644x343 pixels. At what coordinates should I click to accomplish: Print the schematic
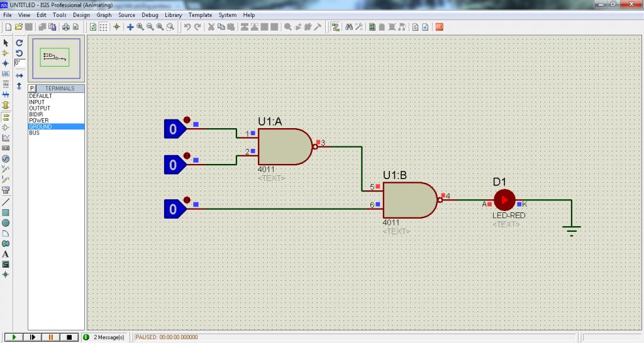(x=65, y=27)
